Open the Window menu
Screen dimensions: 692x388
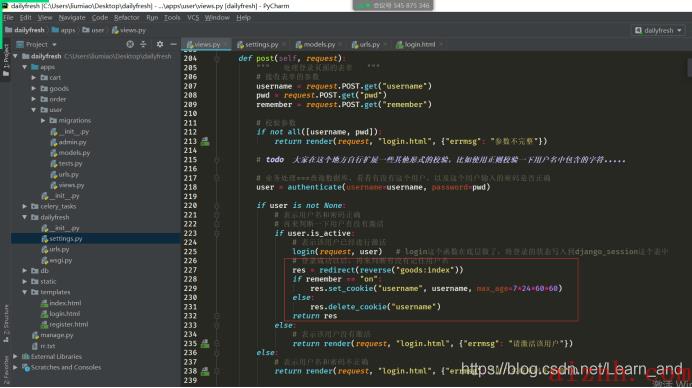(217, 18)
